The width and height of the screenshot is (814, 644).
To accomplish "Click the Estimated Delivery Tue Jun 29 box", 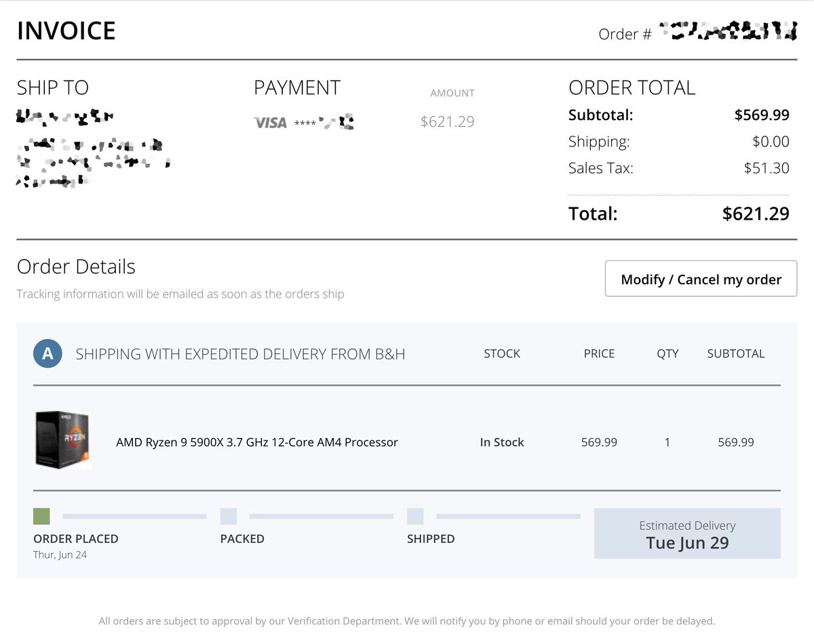I will pyautogui.click(x=686, y=534).
